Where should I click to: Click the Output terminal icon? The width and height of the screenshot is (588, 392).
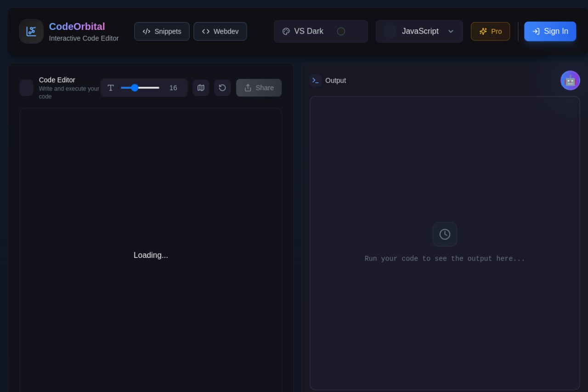(316, 80)
